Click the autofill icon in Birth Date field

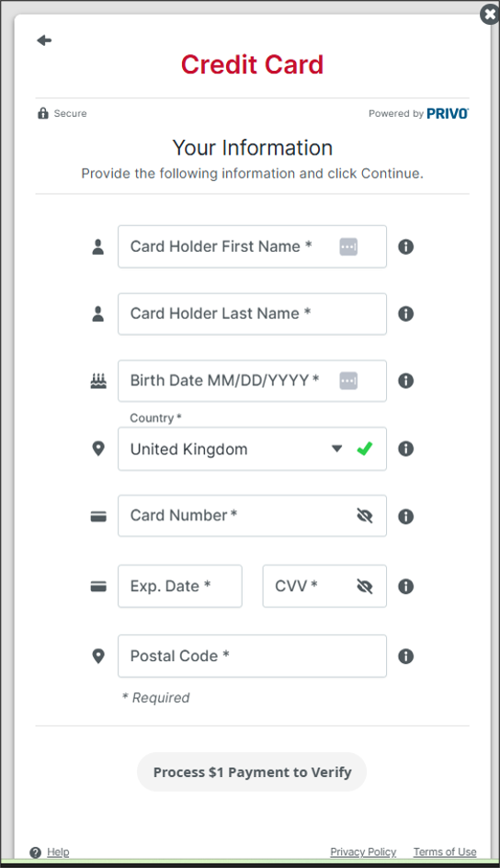pos(348,381)
